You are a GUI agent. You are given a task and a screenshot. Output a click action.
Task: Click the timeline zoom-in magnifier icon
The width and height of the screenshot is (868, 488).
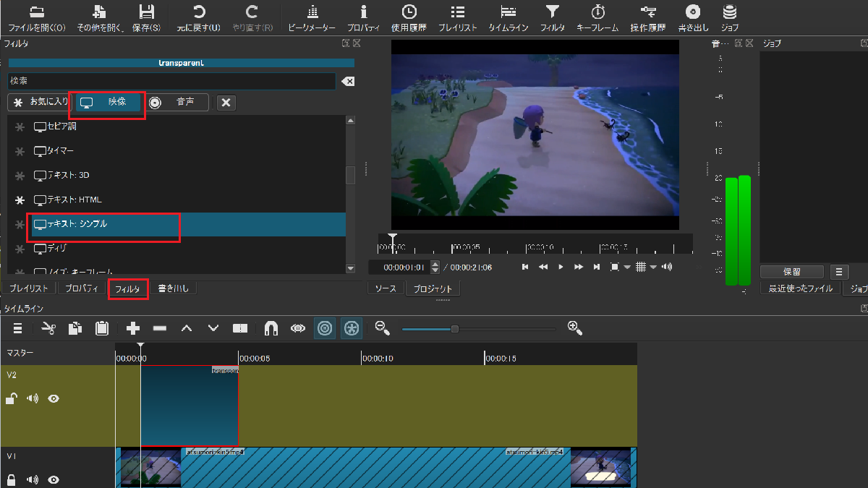575,328
